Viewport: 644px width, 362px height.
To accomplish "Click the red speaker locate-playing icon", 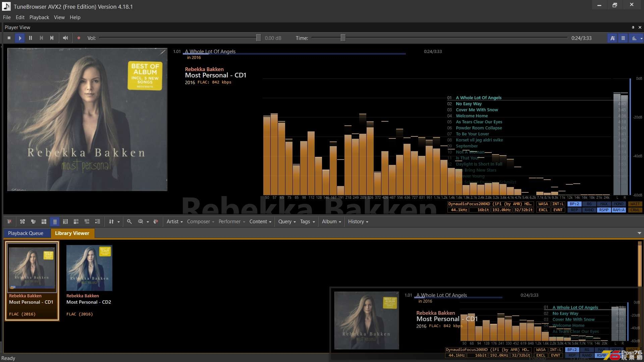I will pyautogui.click(x=156, y=222).
